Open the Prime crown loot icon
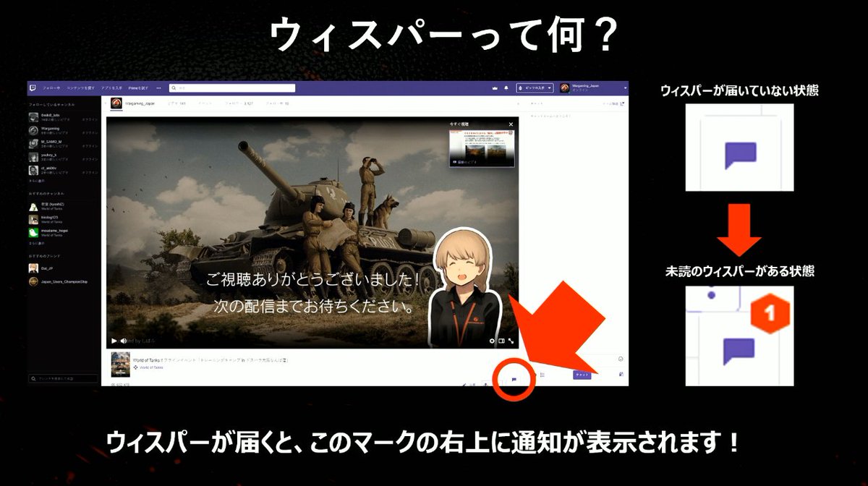The image size is (868, 486). coord(494,88)
